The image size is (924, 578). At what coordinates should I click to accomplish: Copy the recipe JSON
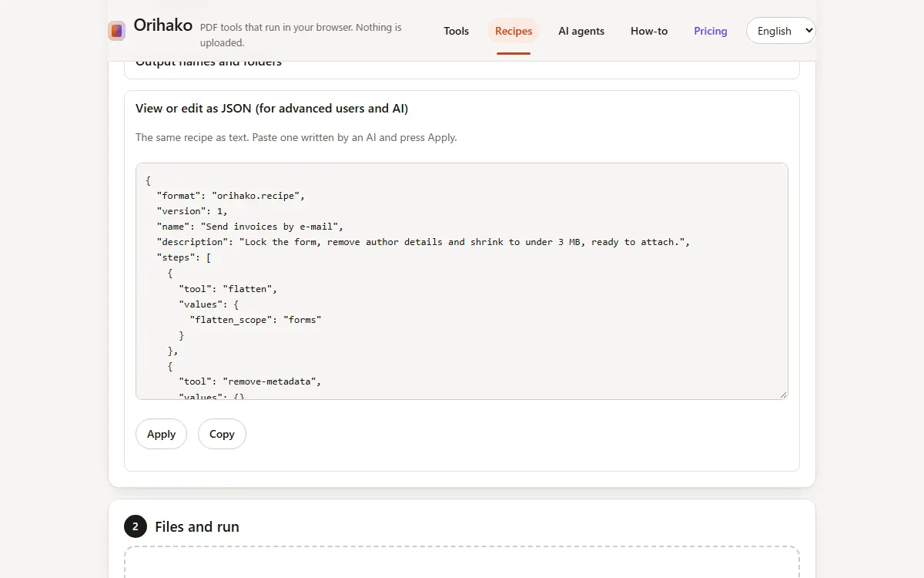[x=222, y=434]
